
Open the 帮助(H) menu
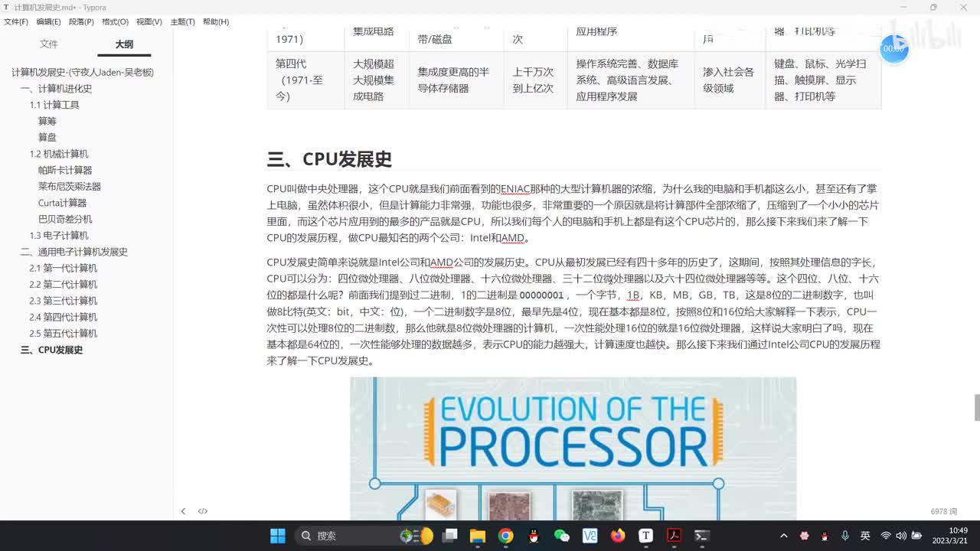216,21
